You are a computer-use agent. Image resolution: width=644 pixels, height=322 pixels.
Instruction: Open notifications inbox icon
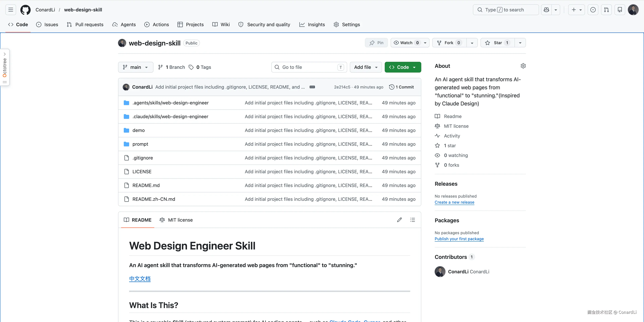click(620, 10)
